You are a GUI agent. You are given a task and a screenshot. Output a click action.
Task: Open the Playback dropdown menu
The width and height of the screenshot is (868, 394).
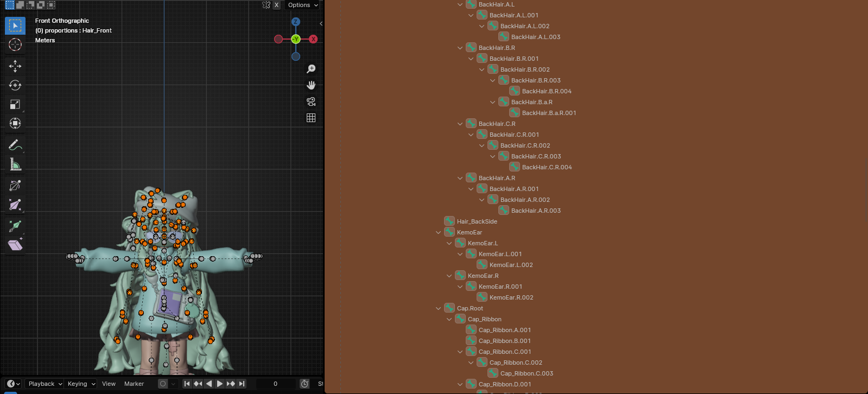coord(45,384)
